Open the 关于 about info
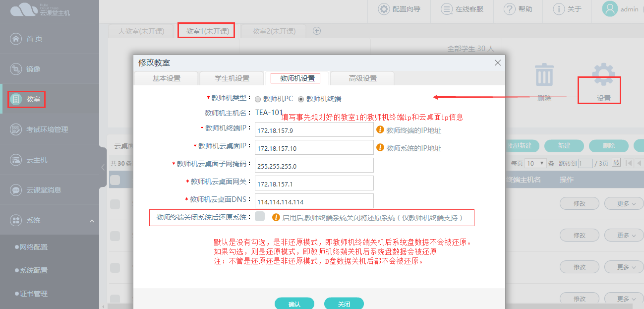 click(567, 9)
